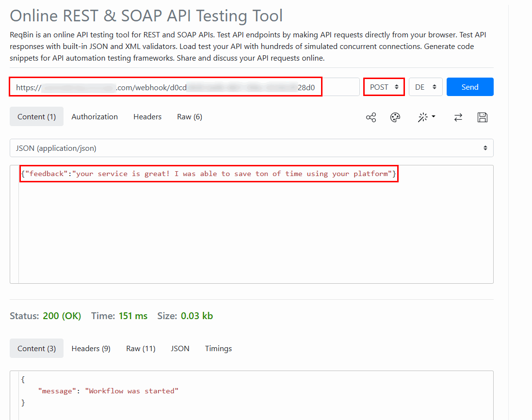Open the POST request method dropdown
This screenshot has width=532, height=420.
pyautogui.click(x=384, y=87)
